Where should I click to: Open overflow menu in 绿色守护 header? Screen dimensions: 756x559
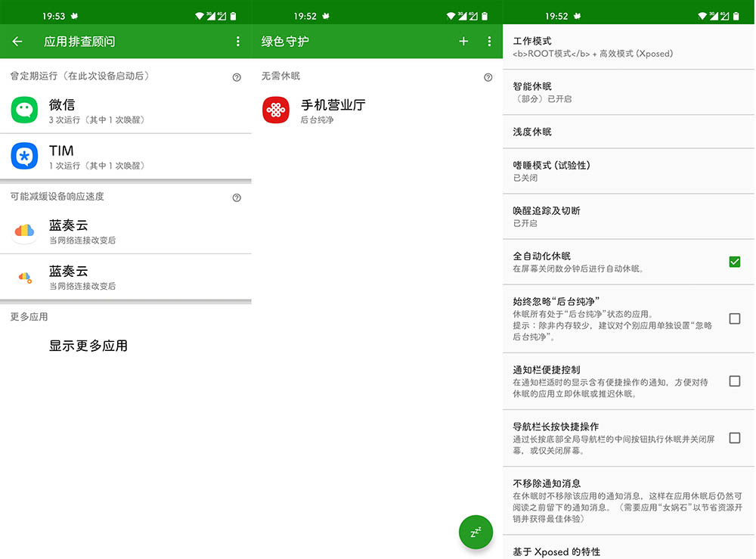coord(489,42)
